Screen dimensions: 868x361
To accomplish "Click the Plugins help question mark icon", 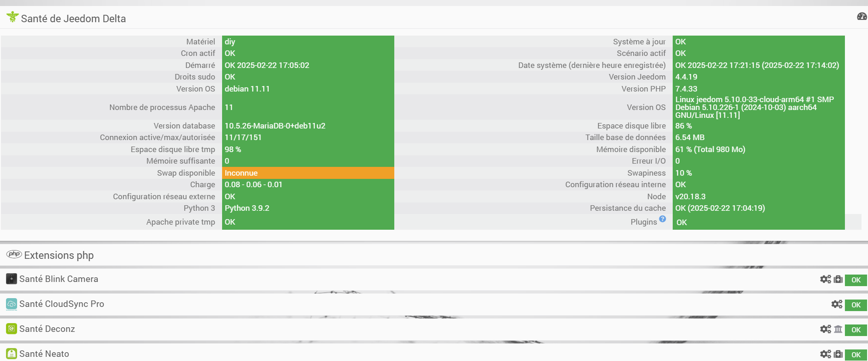I will pos(663,219).
